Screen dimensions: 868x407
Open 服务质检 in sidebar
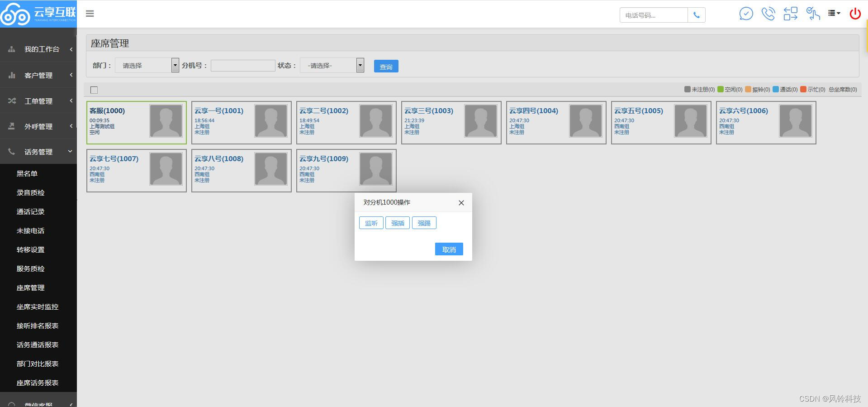click(x=30, y=268)
